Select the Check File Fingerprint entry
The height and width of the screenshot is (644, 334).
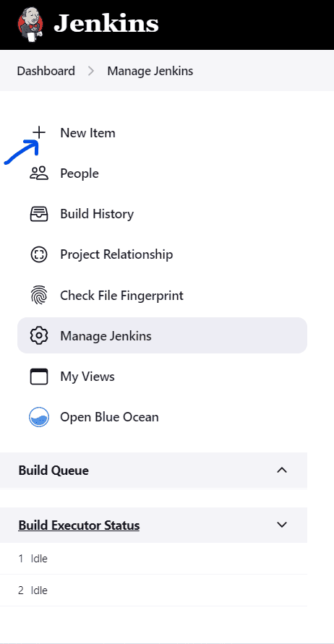click(162, 296)
